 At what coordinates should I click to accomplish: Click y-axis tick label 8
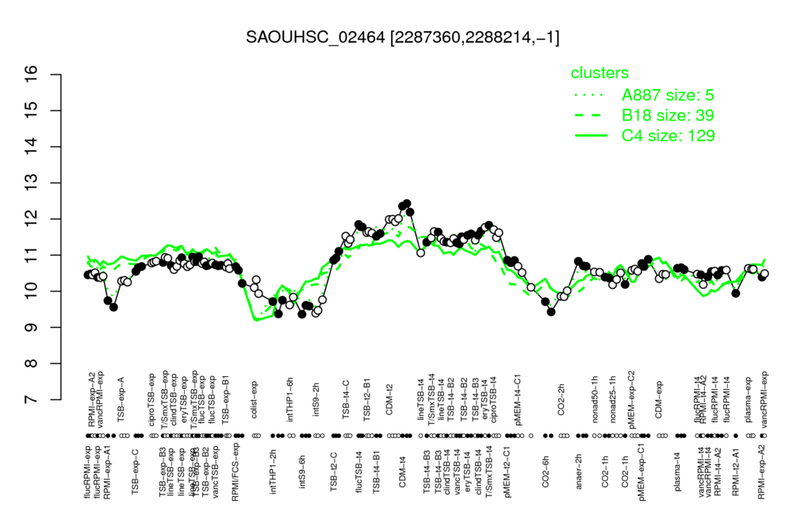31,364
